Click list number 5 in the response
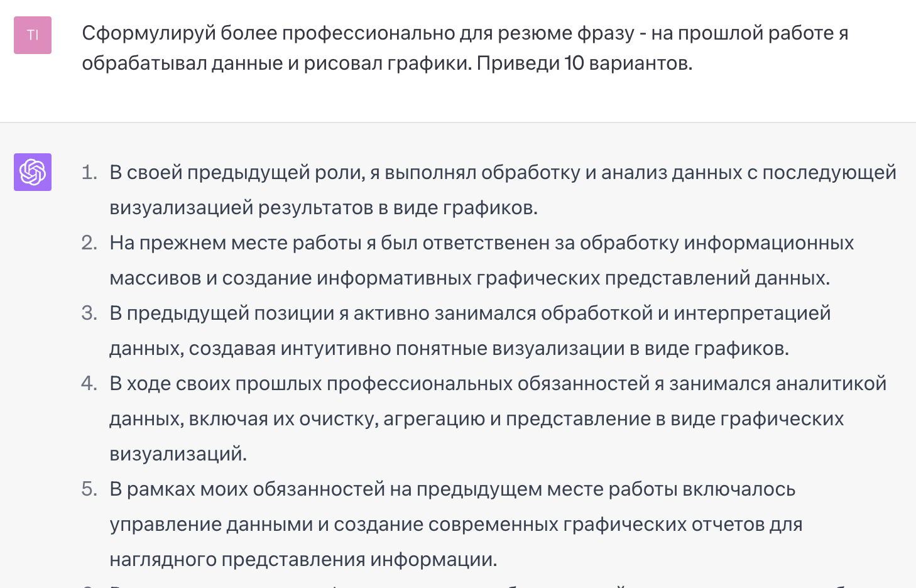The image size is (916, 588). tap(89, 489)
